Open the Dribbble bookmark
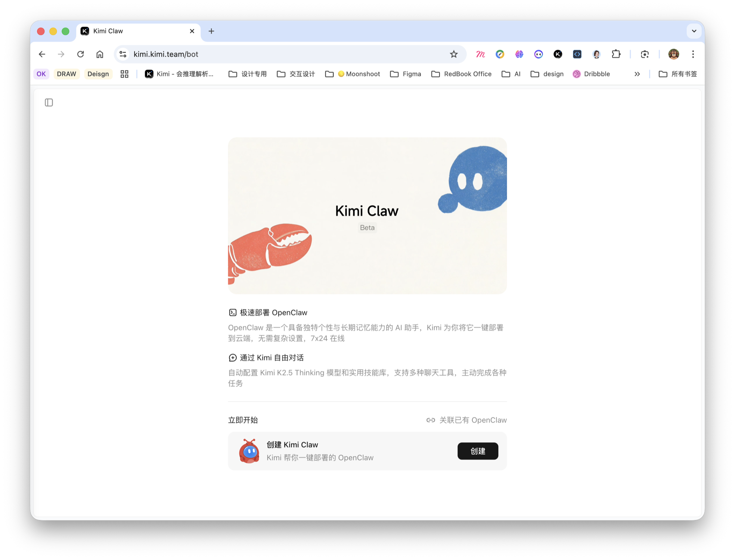Image resolution: width=735 pixels, height=560 pixels. coord(591,74)
